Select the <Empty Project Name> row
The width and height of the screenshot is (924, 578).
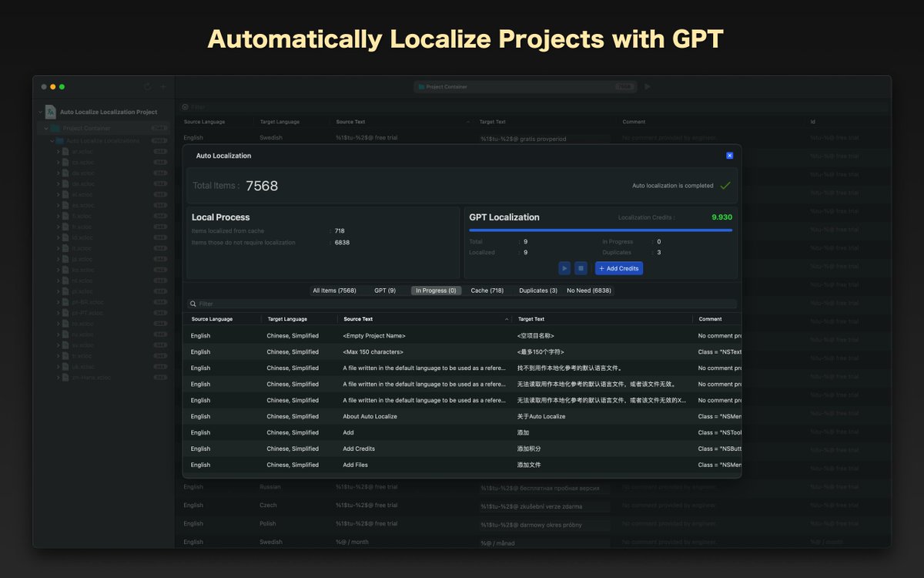pos(462,336)
